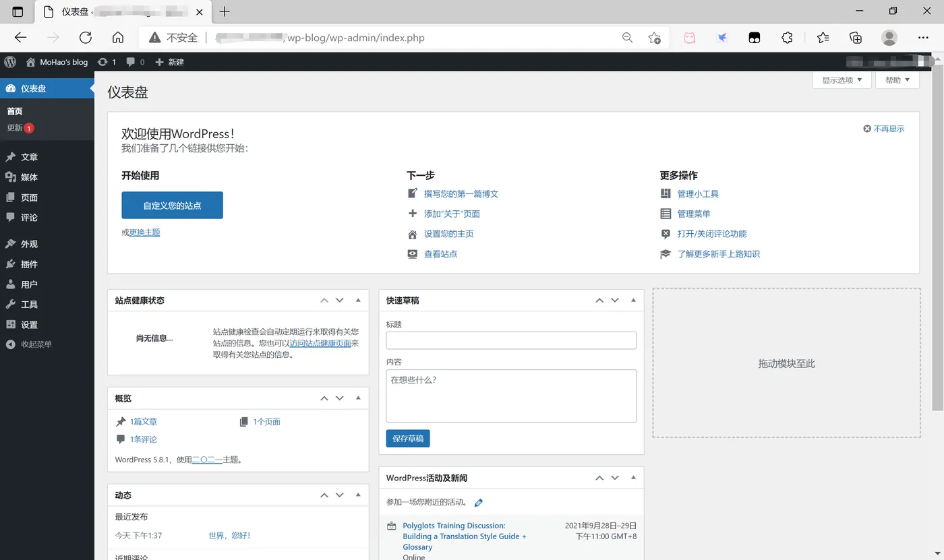Click the 查看站点 link
Image resolution: width=944 pixels, height=560 pixels.
[x=441, y=254]
